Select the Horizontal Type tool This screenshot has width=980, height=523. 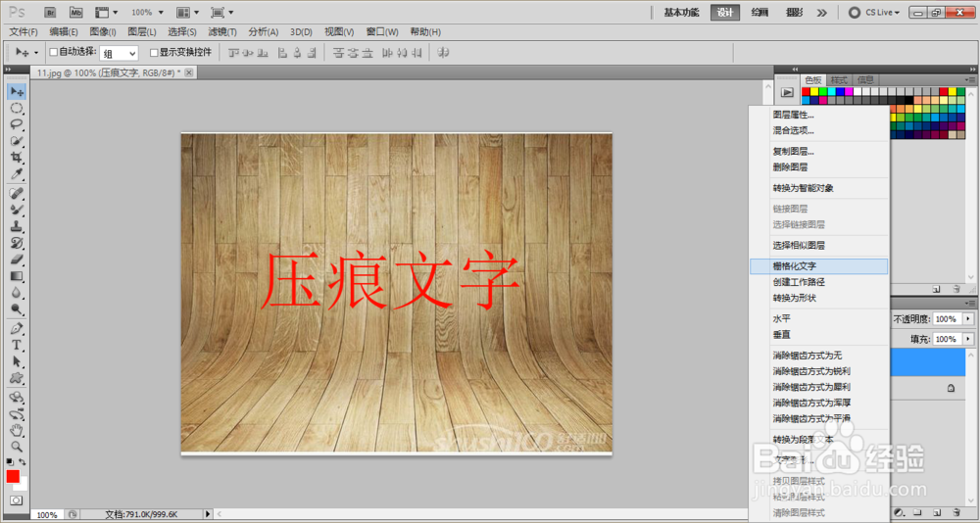[17, 345]
